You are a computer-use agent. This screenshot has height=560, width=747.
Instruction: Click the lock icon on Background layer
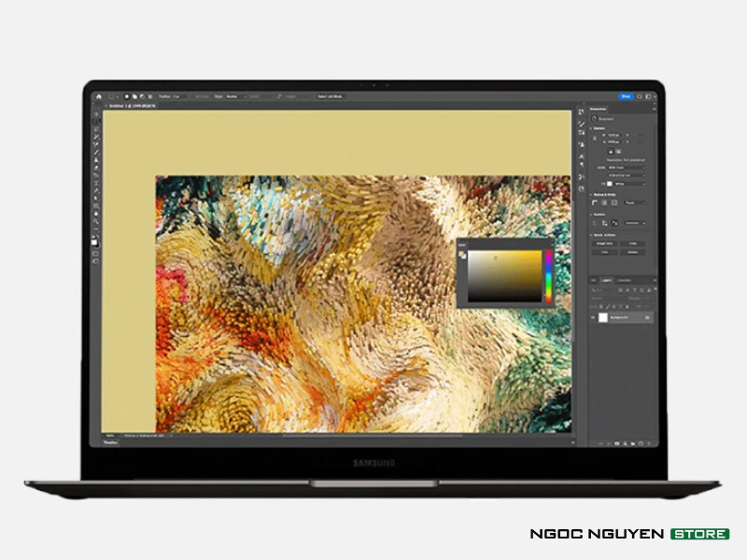pyautogui.click(x=648, y=317)
